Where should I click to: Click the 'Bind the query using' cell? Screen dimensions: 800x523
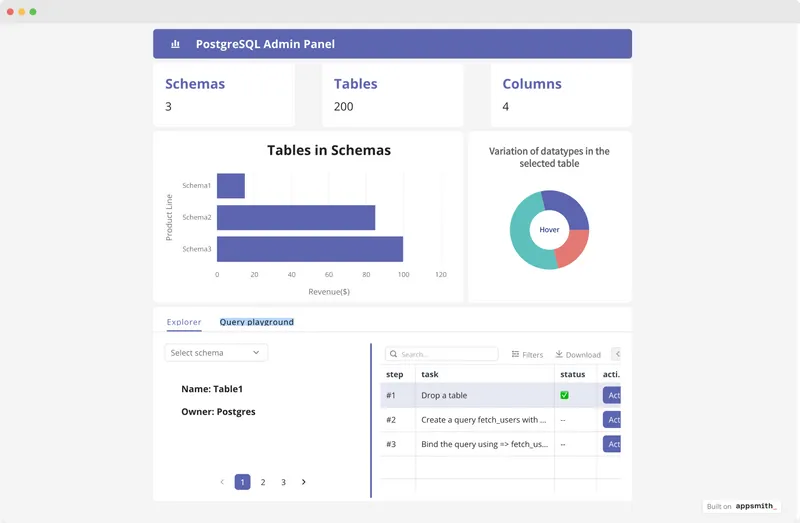pos(485,444)
